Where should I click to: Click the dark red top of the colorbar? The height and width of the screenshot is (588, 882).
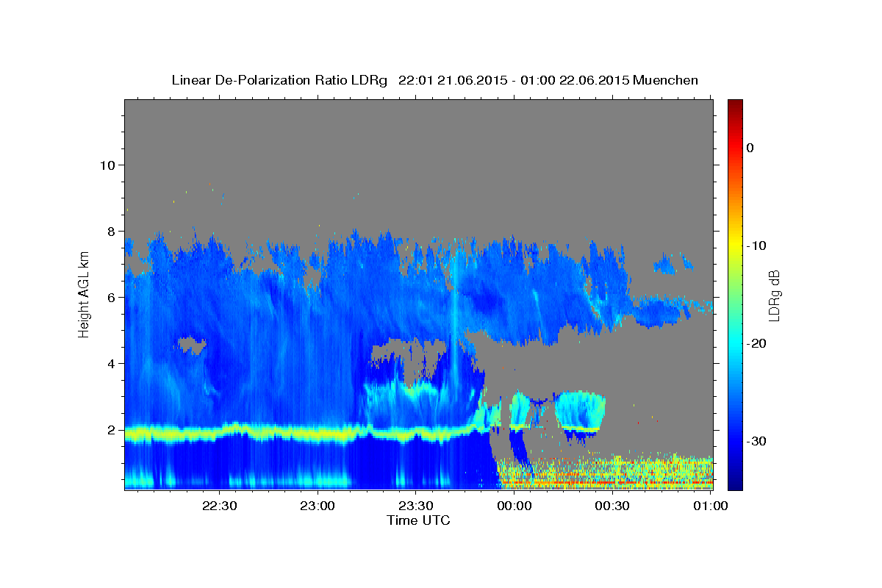735,104
